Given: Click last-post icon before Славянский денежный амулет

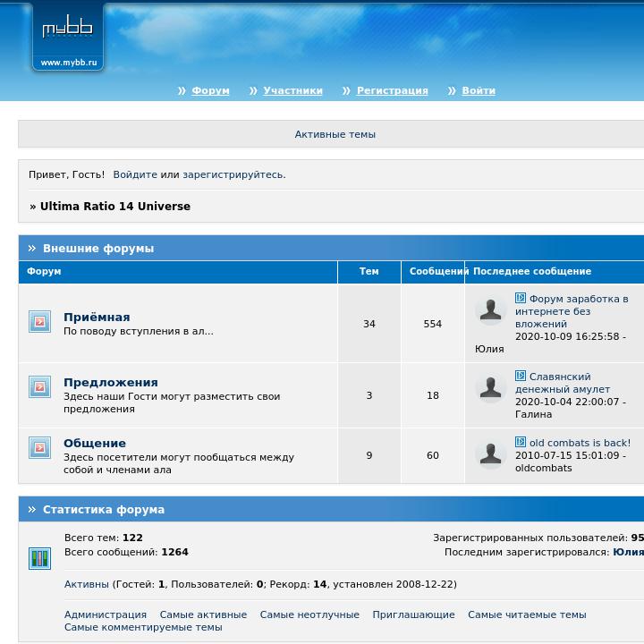Looking at the screenshot, I should coord(521,376).
